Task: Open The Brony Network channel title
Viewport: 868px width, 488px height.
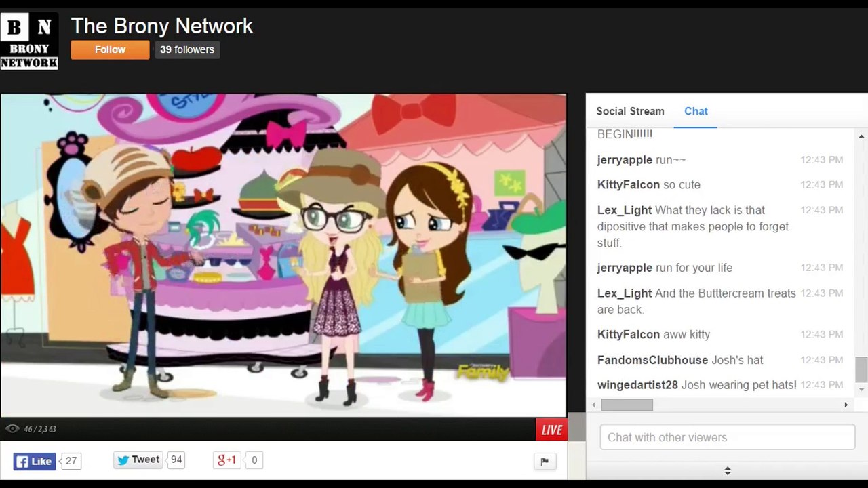Action: point(162,26)
